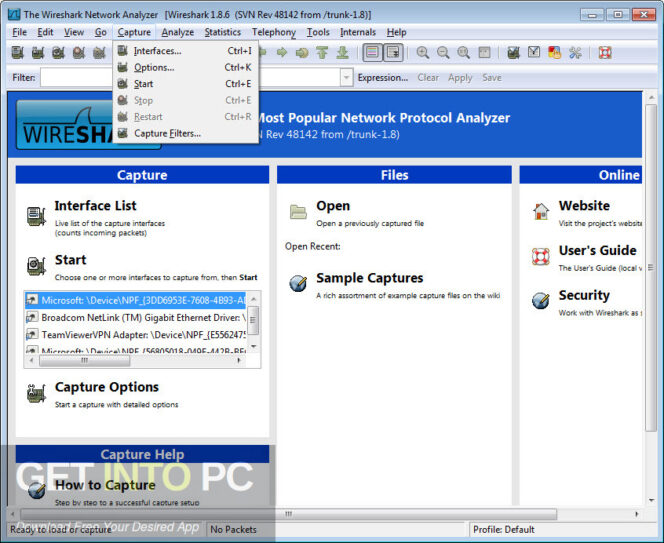This screenshot has width=664, height=543.
Task: Click inside the Filter input field
Action: pos(191,78)
